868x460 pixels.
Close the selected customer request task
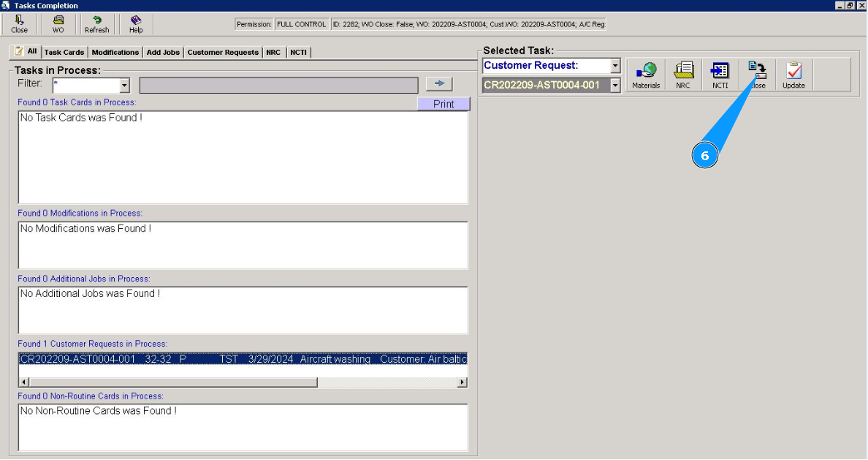[757, 75]
